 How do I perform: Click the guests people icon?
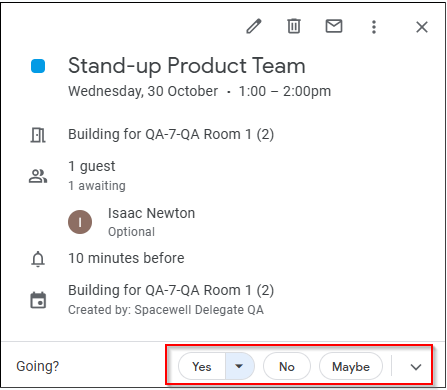(x=38, y=176)
